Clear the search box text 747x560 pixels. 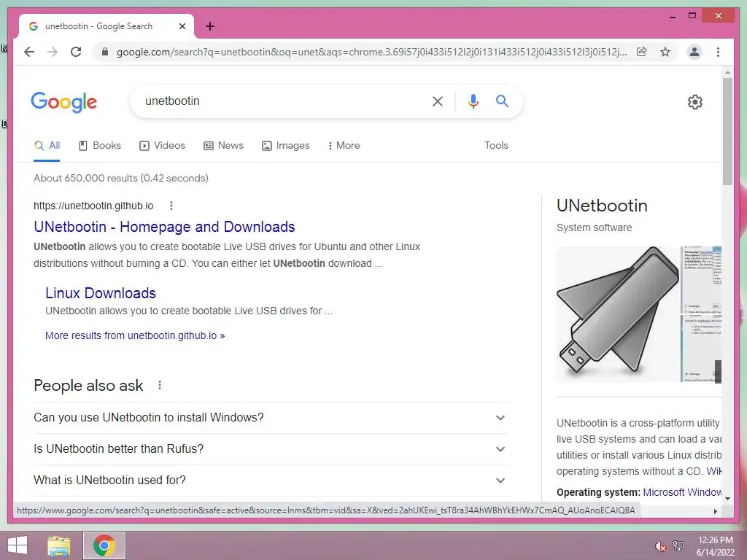[438, 101]
